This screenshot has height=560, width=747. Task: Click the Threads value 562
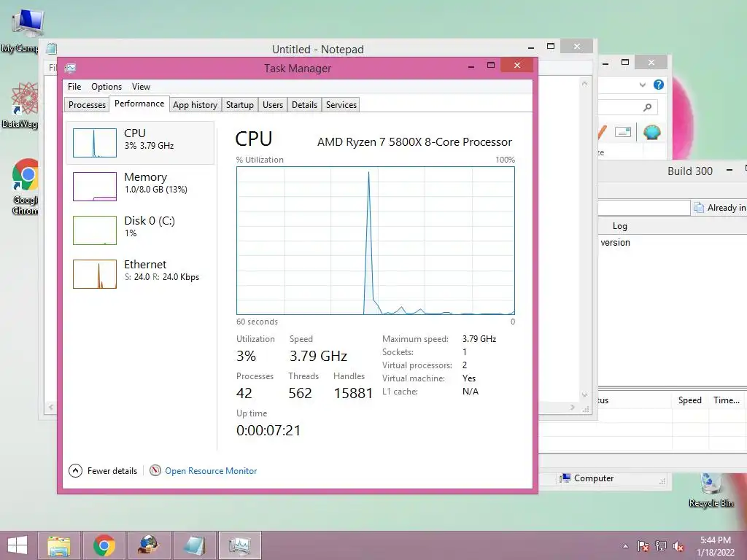pos(300,393)
